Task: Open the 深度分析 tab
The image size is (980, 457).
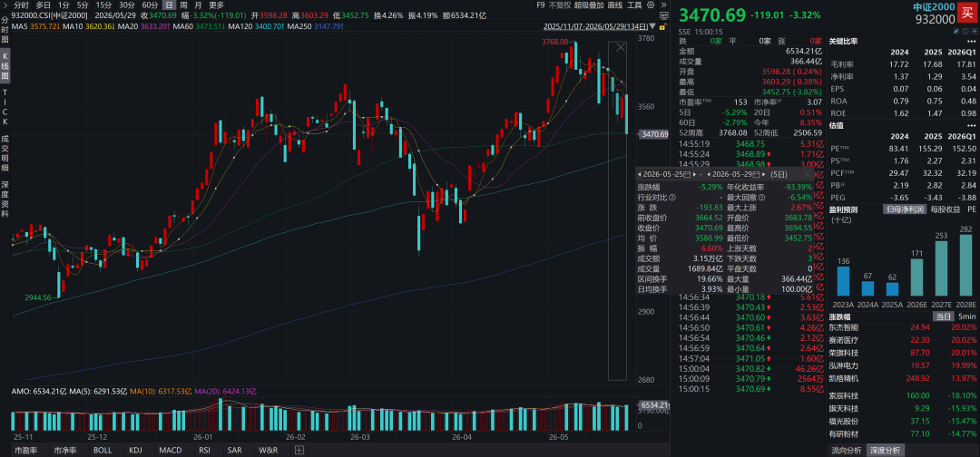Action: 885,450
